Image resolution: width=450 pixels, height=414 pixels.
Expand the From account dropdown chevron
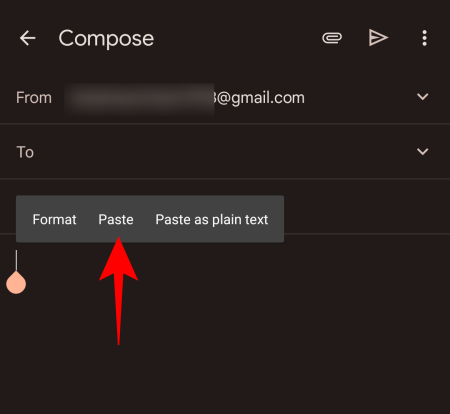click(423, 97)
